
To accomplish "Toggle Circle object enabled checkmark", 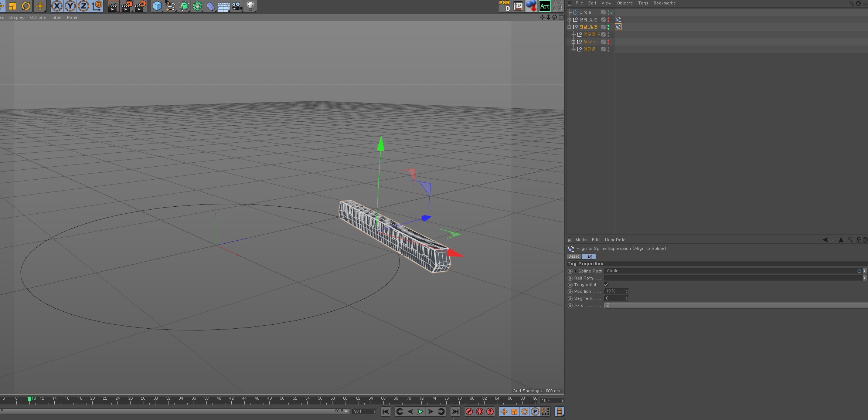I will click(612, 12).
